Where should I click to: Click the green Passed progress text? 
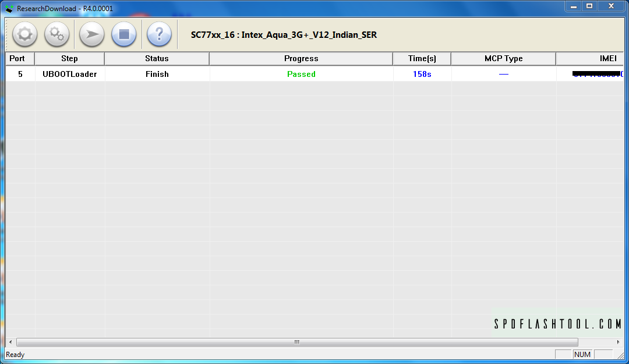[x=301, y=74]
